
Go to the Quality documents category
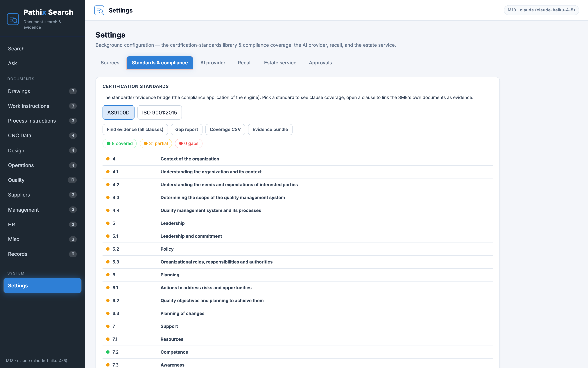tap(42, 180)
